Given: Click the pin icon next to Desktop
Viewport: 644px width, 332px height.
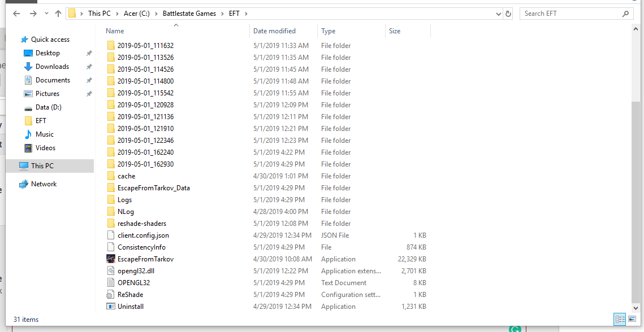Looking at the screenshot, I should 89,53.
